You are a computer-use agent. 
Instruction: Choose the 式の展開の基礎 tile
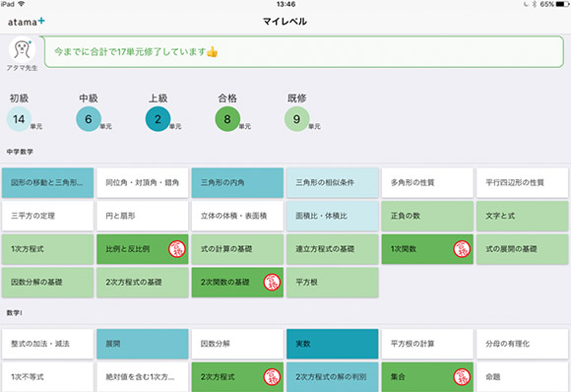522,249
